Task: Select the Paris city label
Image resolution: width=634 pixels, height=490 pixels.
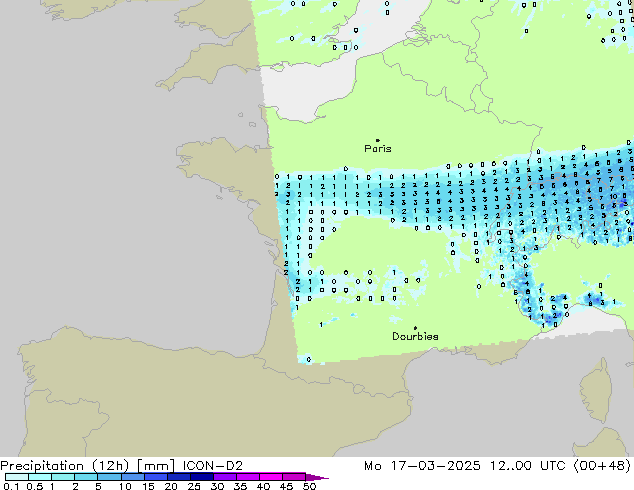Action: pos(378,149)
